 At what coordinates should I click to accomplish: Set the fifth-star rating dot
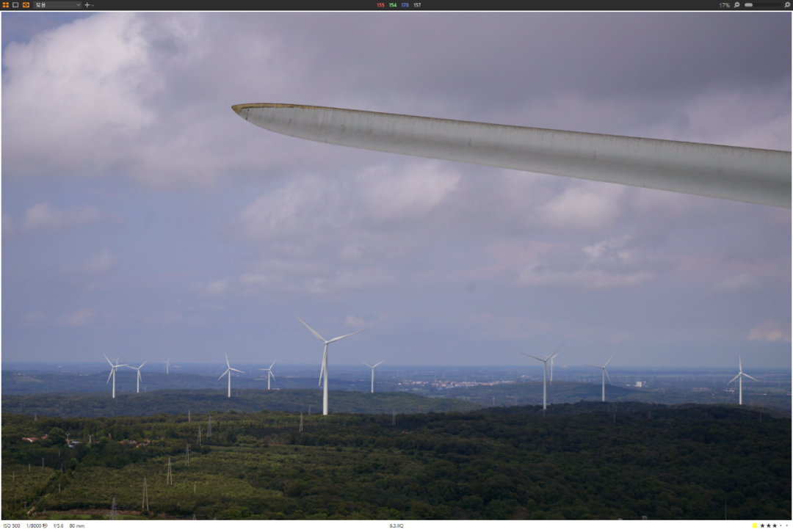click(x=786, y=526)
